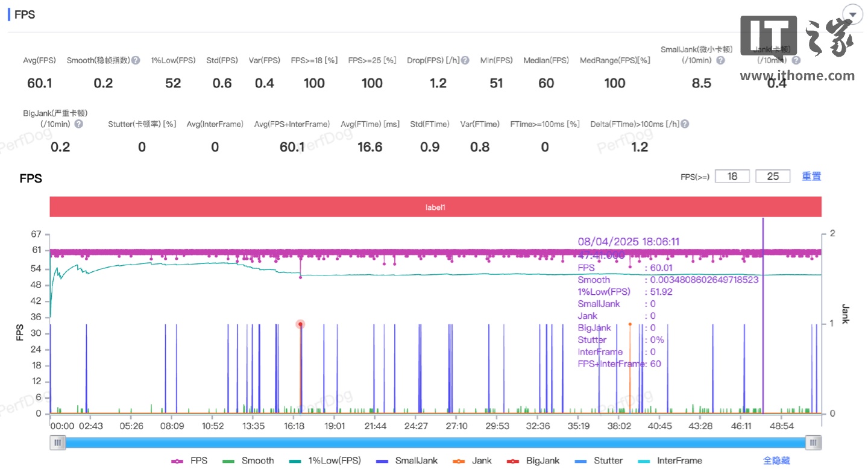Image resolution: width=868 pixels, height=469 pixels.
Task: Click the red label1 bar
Action: [x=436, y=207]
